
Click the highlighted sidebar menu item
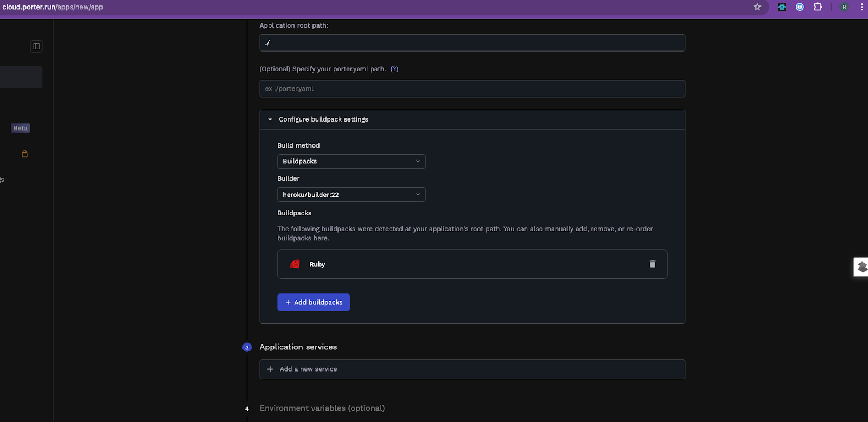[x=21, y=77]
